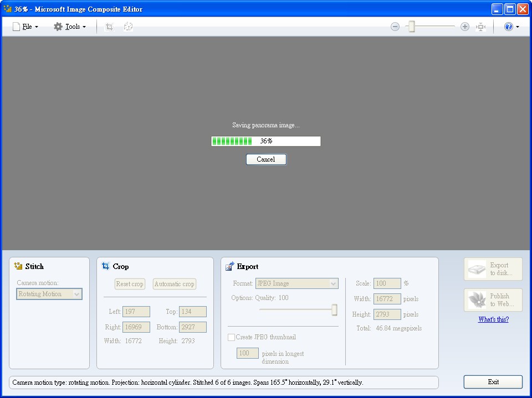
Task: Click the crop Right field
Action: (136, 327)
